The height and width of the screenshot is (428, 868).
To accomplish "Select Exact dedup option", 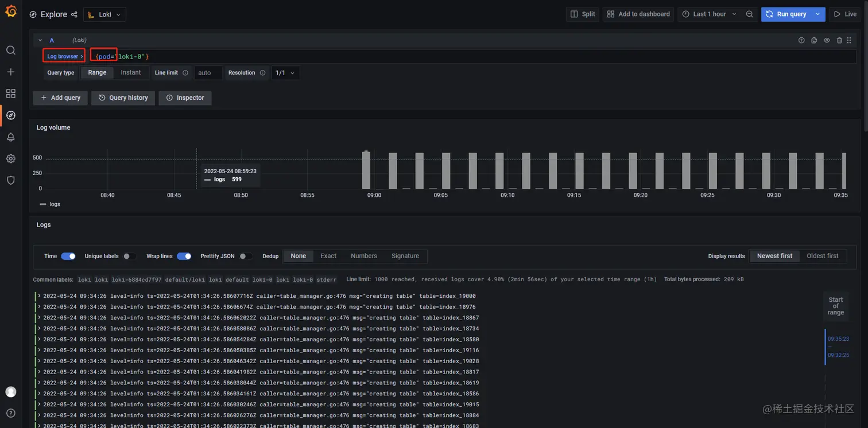I will (x=328, y=256).
